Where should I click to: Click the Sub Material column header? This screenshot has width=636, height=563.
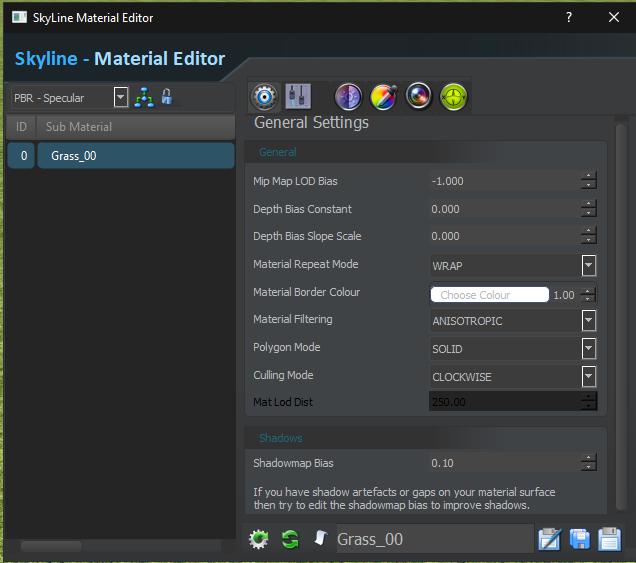pos(136,127)
